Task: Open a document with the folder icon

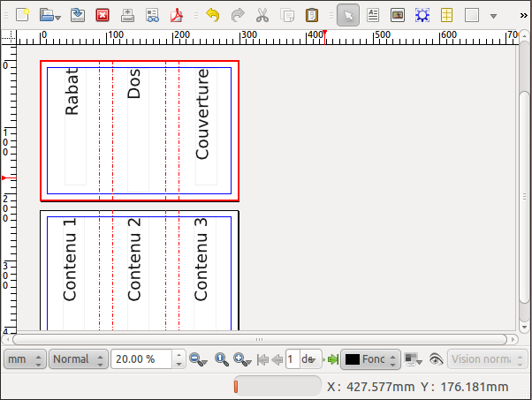Action: (x=47, y=15)
